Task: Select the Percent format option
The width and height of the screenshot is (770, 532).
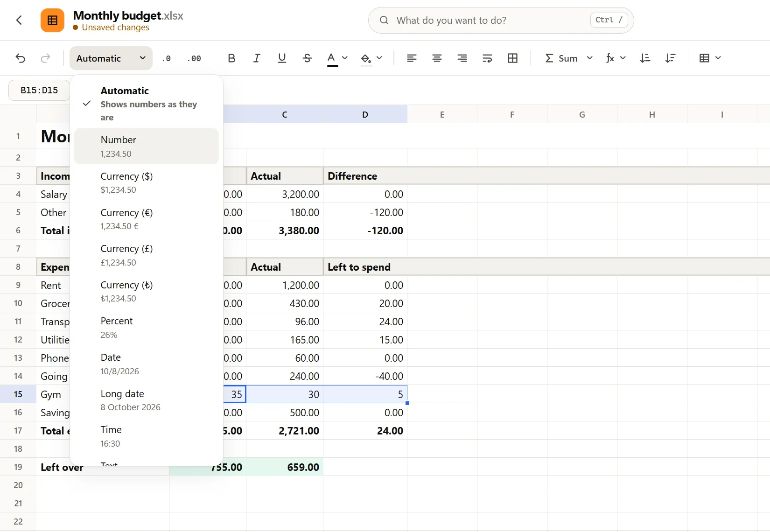Action: pos(147,327)
